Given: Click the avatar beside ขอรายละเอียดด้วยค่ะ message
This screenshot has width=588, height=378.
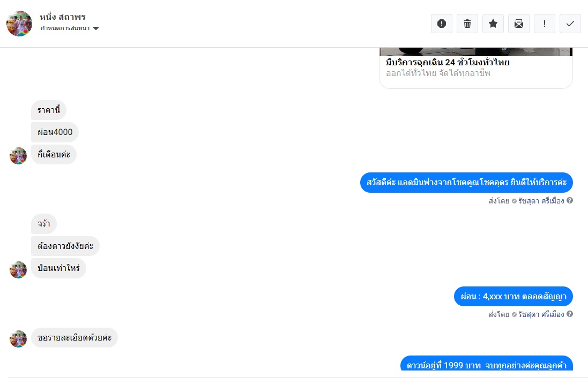Looking at the screenshot, I should 18,339.
